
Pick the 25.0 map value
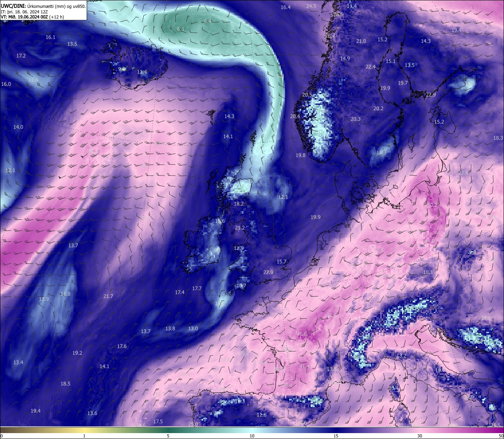click(x=193, y=424)
